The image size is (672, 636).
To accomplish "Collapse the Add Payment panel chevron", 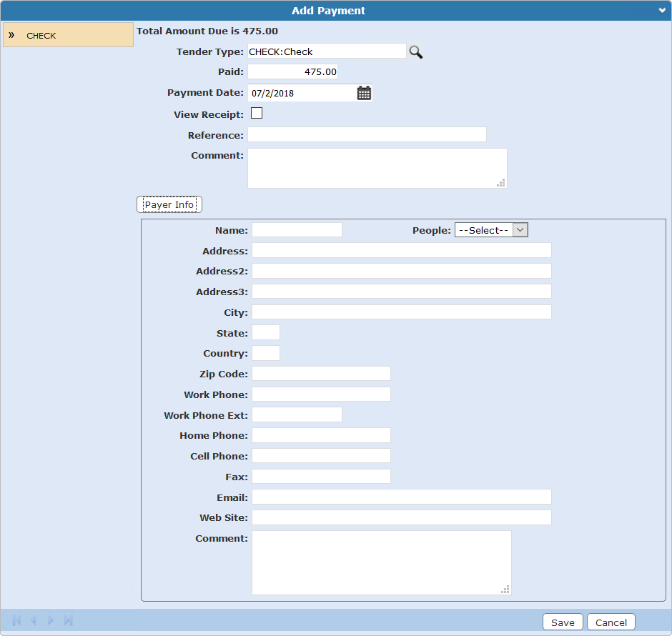I will 663,10.
